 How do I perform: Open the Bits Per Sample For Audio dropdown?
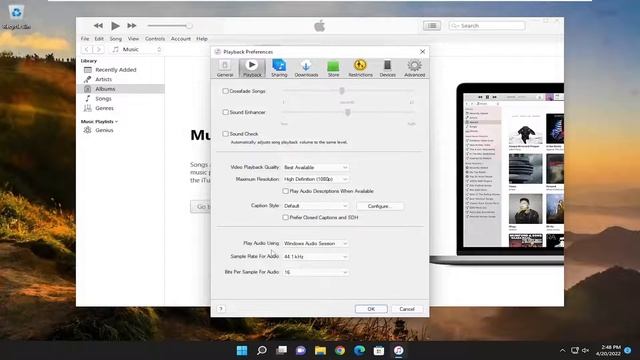(x=316, y=272)
